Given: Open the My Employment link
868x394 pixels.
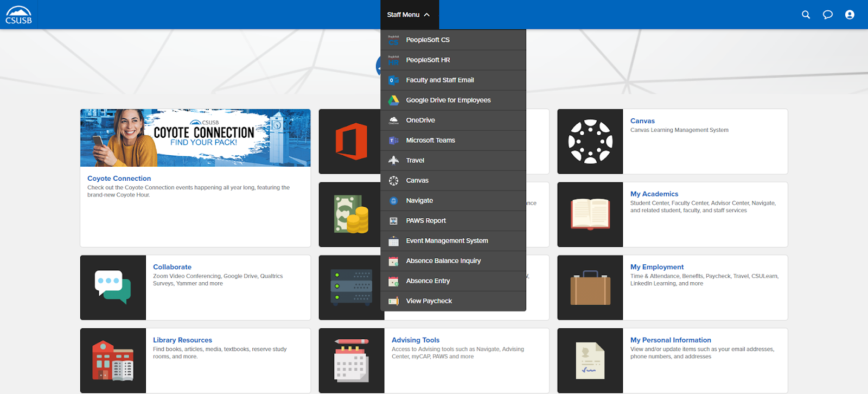Looking at the screenshot, I should click(657, 267).
